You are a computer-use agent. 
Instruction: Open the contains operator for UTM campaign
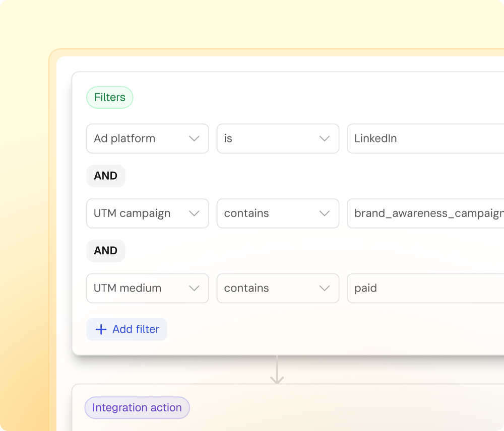point(278,213)
